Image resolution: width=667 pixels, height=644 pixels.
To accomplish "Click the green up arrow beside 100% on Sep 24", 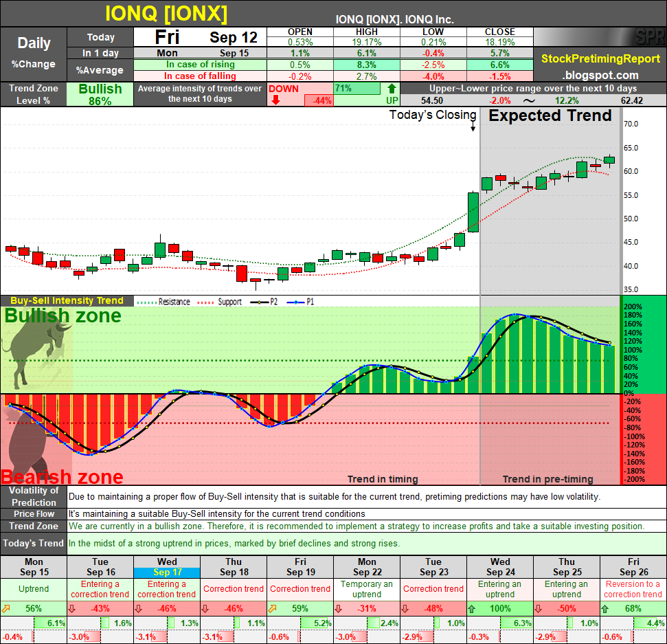I will pos(472,609).
